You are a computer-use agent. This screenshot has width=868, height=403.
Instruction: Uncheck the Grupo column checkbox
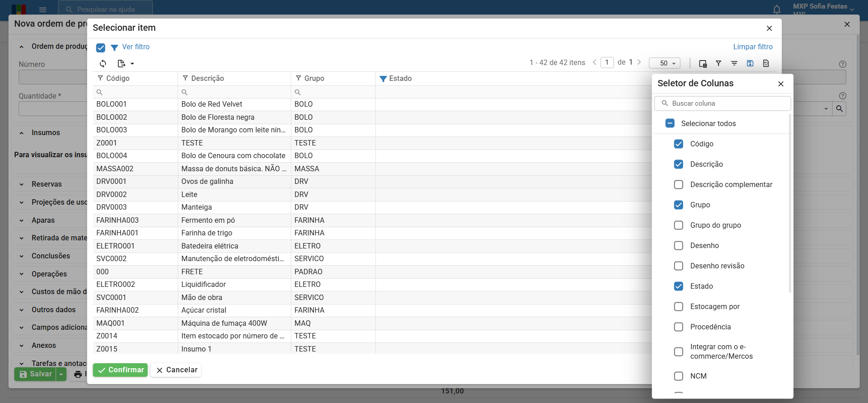pos(678,205)
